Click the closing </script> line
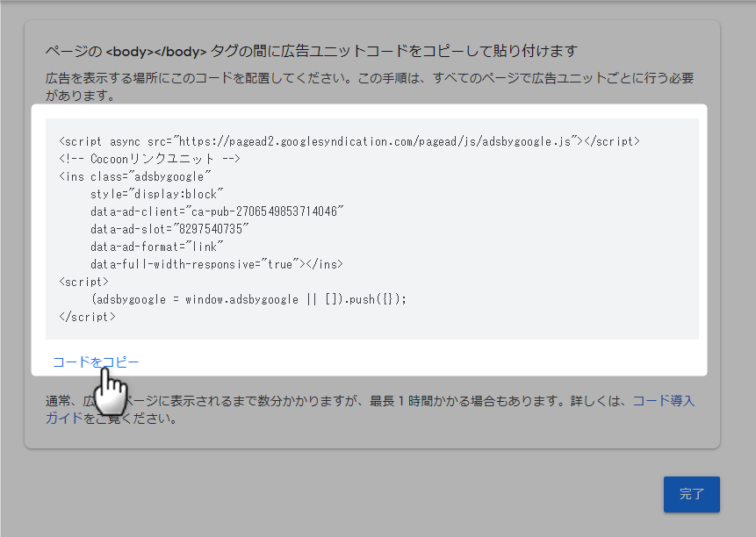756x537 pixels. pyautogui.click(x=87, y=317)
